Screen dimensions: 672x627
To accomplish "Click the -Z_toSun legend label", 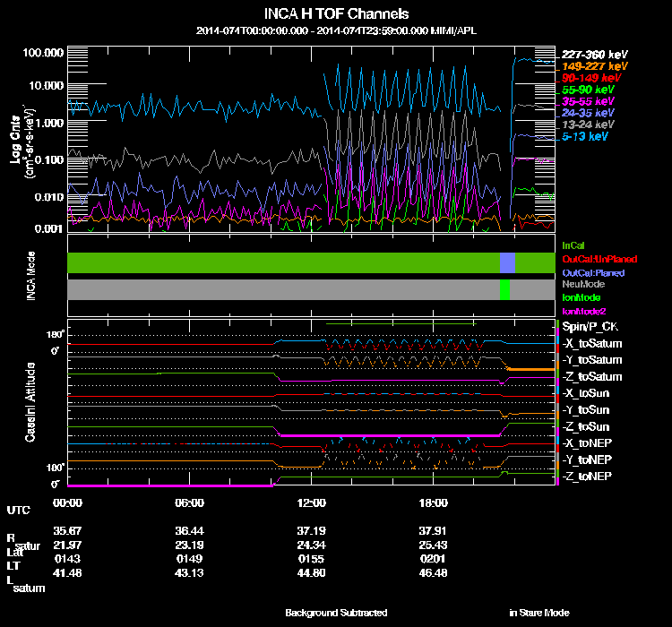I will click(587, 425).
